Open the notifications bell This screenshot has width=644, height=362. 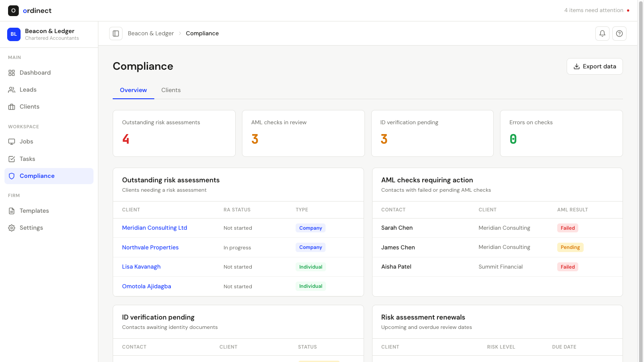pyautogui.click(x=602, y=34)
